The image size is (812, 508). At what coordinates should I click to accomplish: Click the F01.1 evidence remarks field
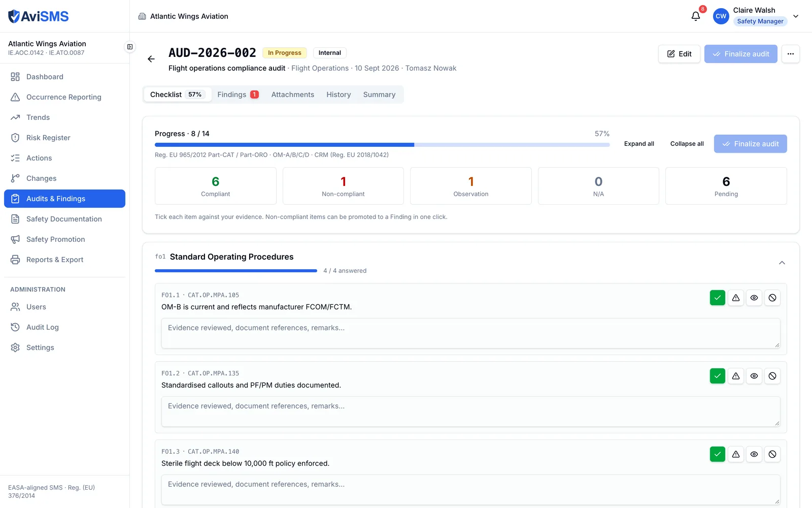[x=471, y=333]
